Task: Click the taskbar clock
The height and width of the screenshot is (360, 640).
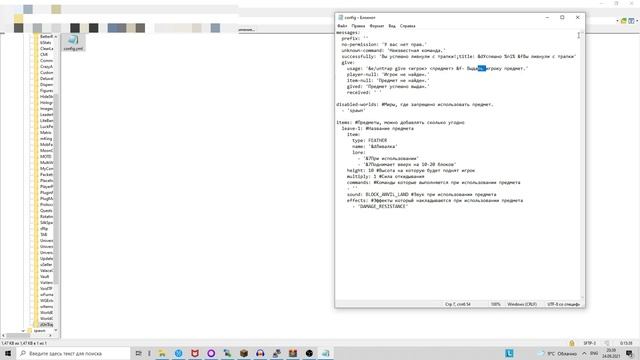Action: coord(611,353)
